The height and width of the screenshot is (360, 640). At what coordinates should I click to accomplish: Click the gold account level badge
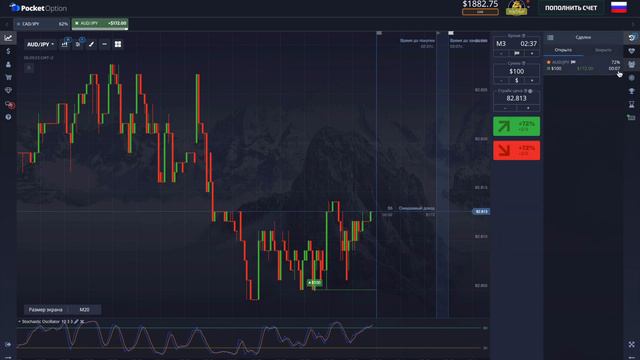tap(517, 8)
